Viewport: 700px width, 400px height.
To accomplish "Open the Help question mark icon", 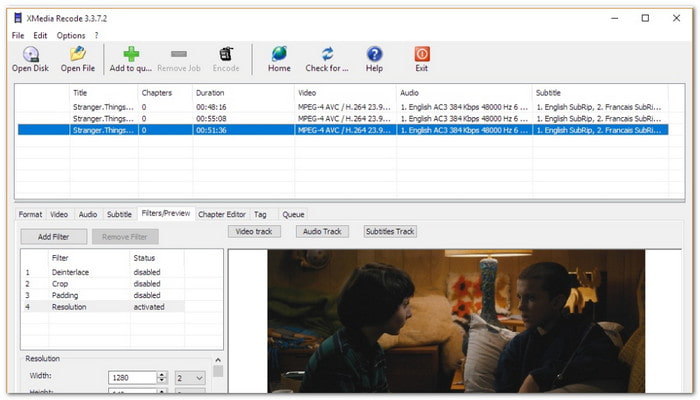I will pyautogui.click(x=375, y=54).
